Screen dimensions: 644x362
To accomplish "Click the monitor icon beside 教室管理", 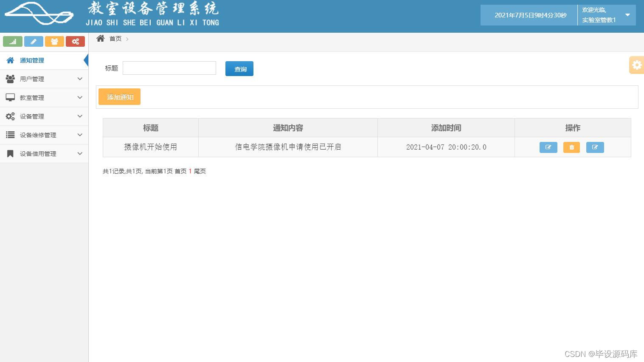I will tap(10, 97).
